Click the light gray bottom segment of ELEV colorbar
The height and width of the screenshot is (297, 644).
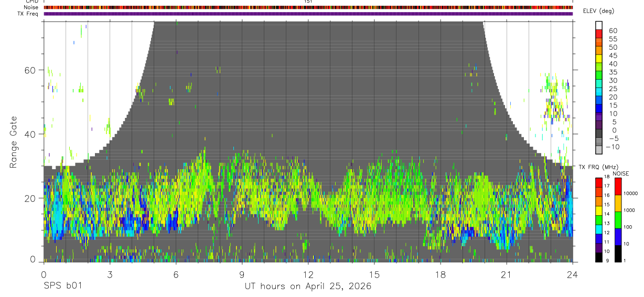[599, 150]
